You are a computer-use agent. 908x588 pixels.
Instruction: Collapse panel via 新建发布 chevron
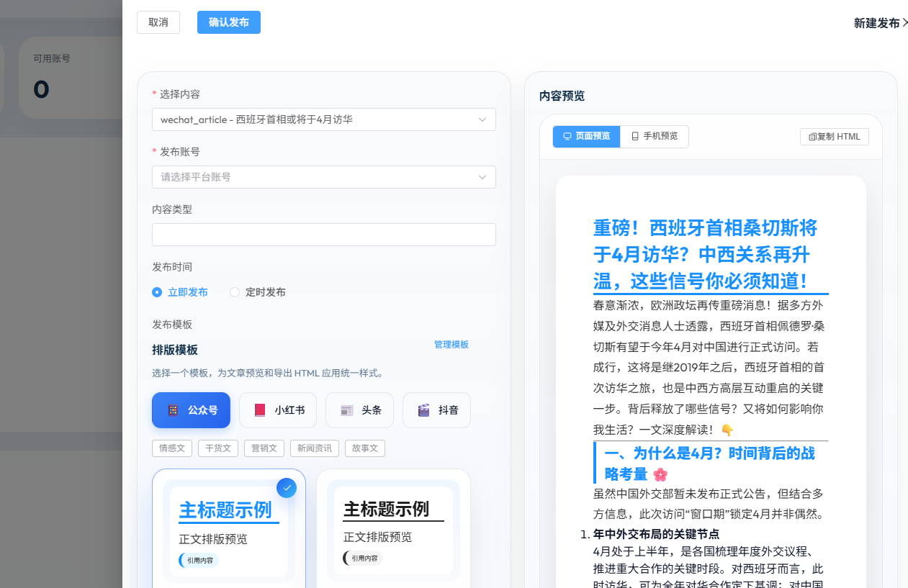904,23
